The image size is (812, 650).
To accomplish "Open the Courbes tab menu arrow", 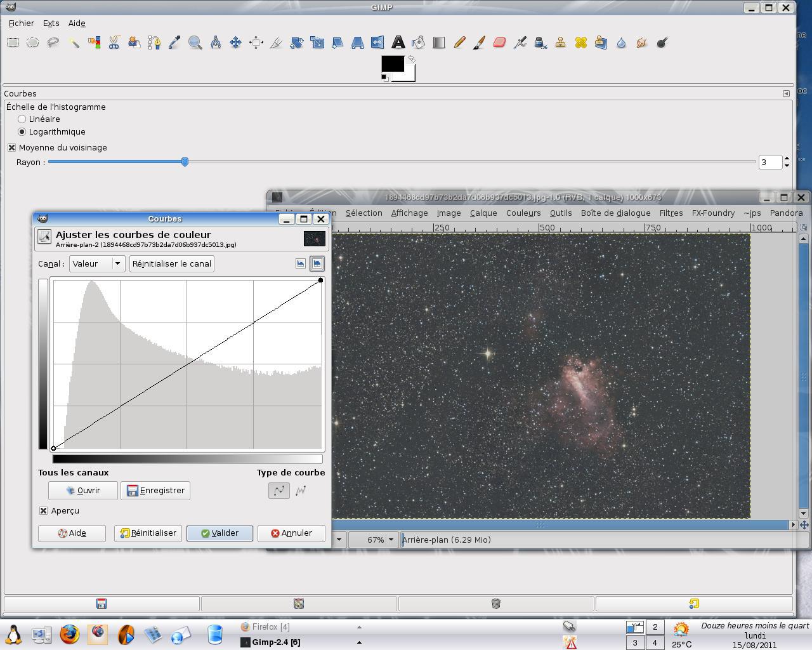I will pos(786,93).
